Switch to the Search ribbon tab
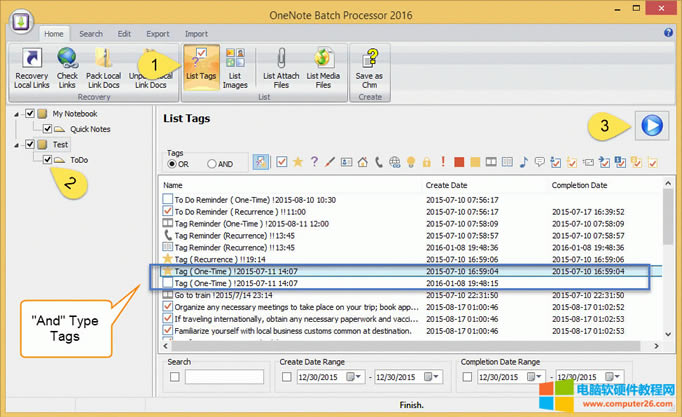 coord(90,33)
